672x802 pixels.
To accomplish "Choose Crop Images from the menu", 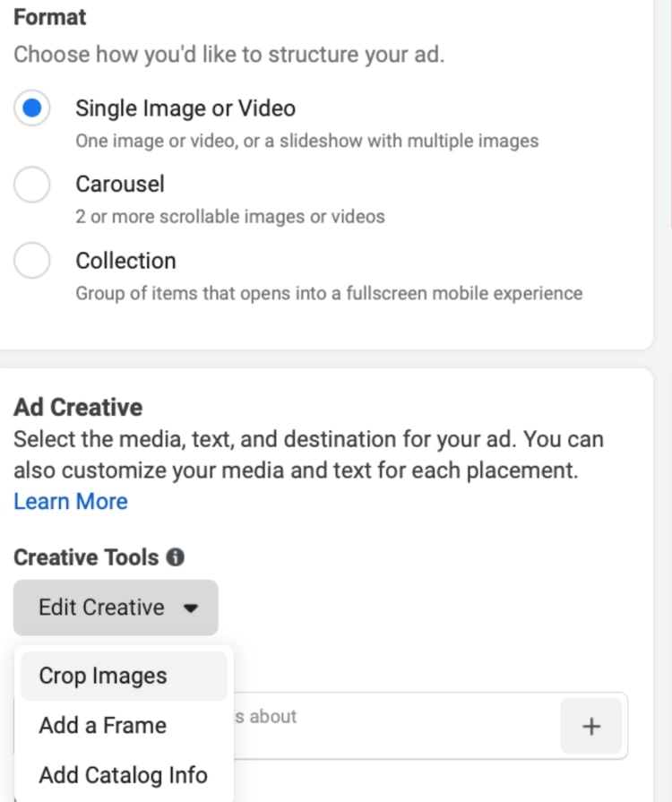I will click(125, 676).
